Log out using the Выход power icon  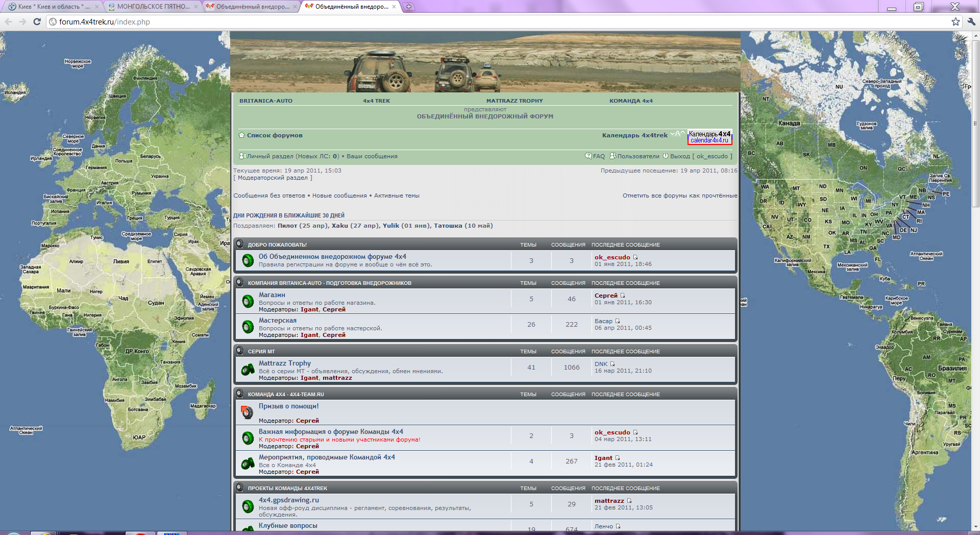[x=665, y=156]
